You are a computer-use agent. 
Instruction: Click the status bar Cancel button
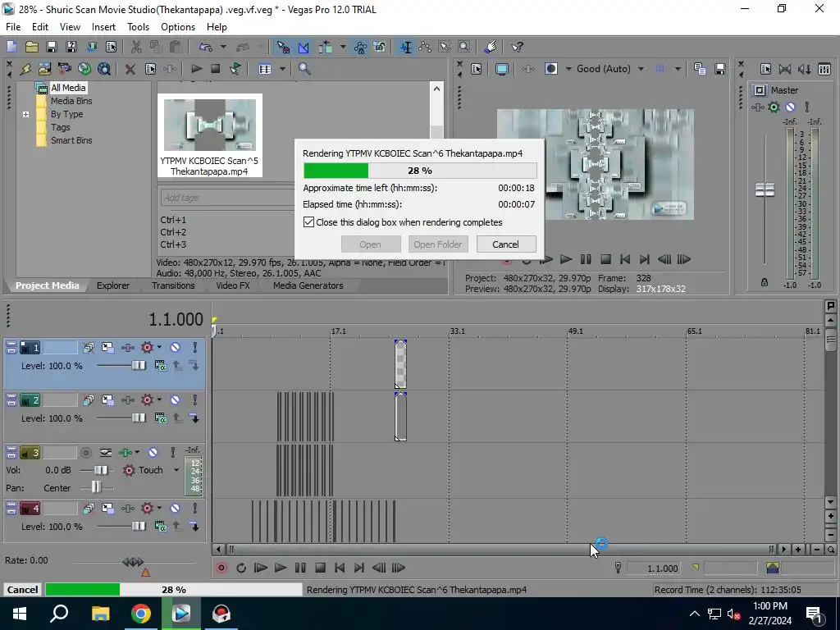pos(22,590)
